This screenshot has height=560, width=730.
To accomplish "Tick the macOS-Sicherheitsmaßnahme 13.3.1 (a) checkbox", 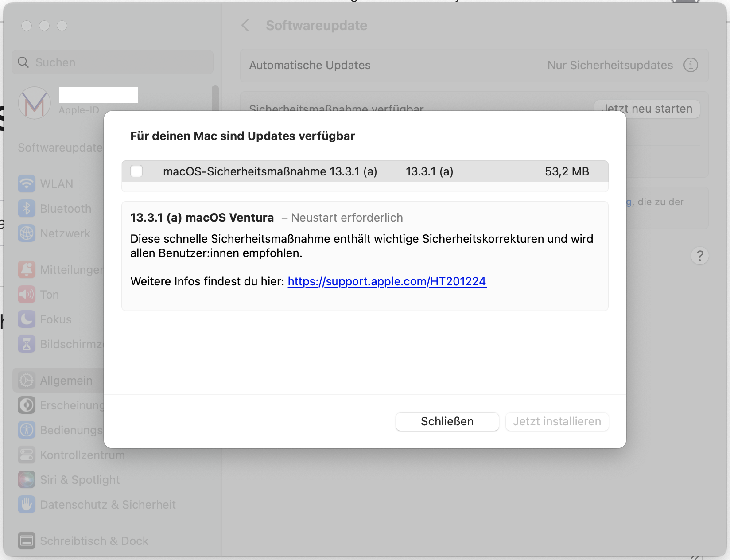I will coord(136,171).
